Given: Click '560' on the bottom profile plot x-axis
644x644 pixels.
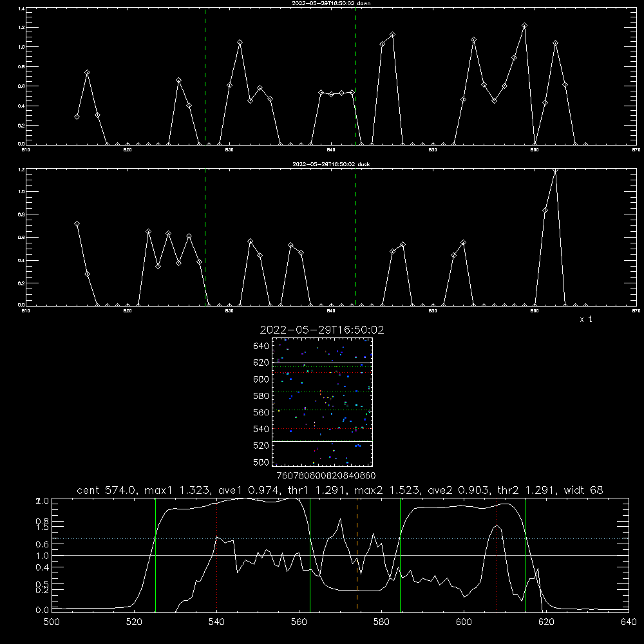Looking at the screenshot, I should point(299,622).
